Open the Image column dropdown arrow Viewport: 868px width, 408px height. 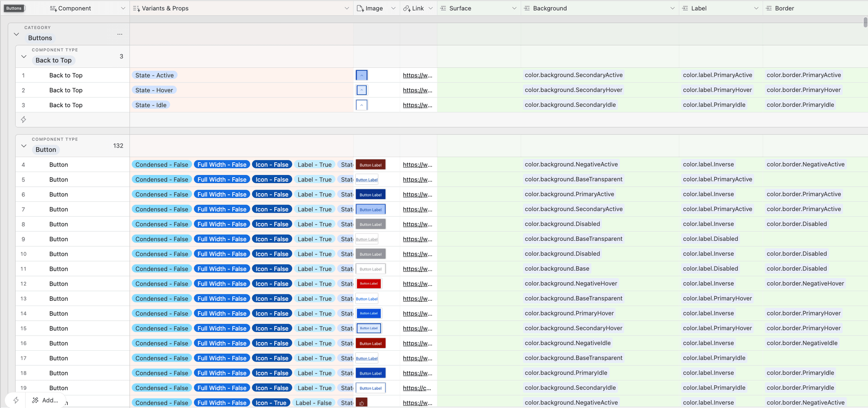click(x=393, y=8)
